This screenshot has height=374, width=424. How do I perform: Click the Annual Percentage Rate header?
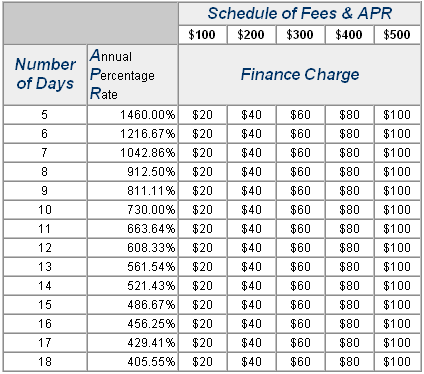pyautogui.click(x=132, y=75)
